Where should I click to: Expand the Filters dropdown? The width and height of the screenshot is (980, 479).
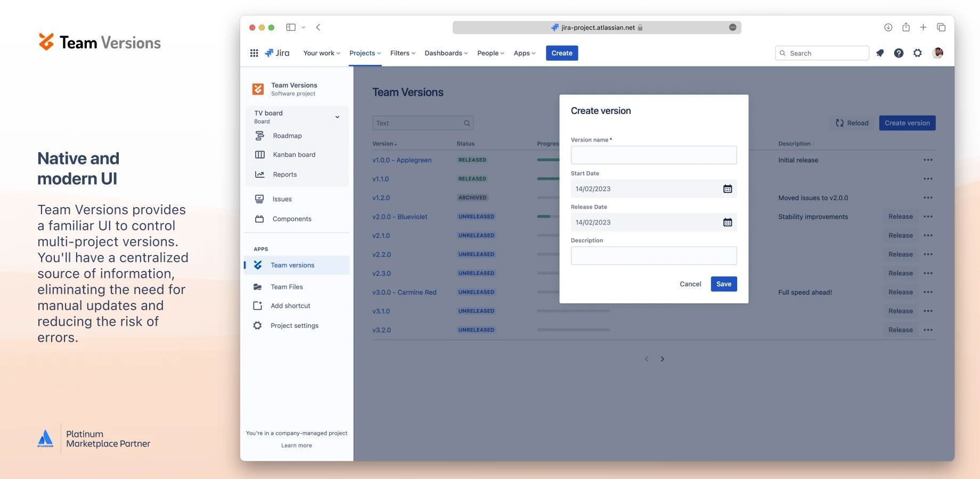402,53
